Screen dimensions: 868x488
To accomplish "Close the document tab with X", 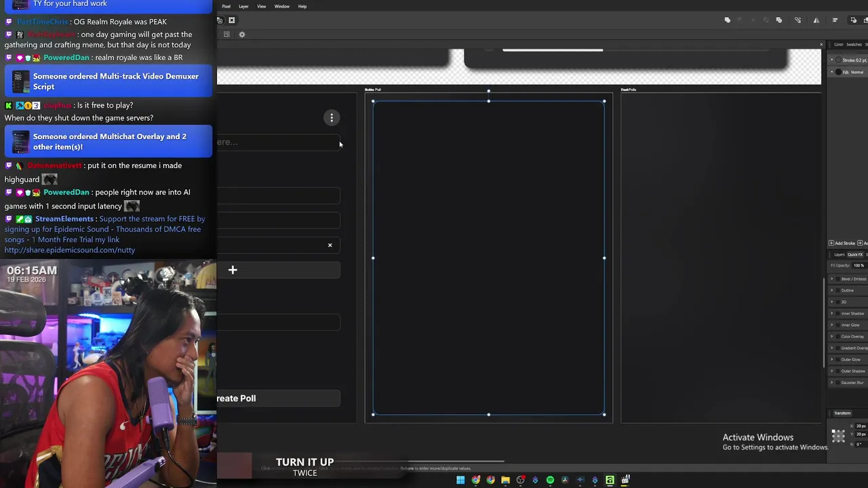I will 821,45.
